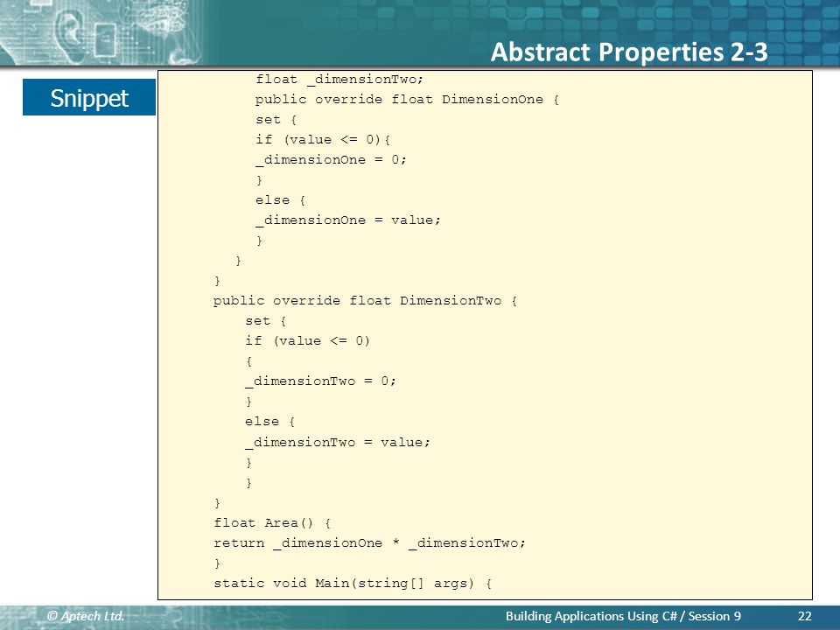Image resolution: width=840 pixels, height=630 pixels.
Task: Click the slide number '22'
Action: (805, 616)
